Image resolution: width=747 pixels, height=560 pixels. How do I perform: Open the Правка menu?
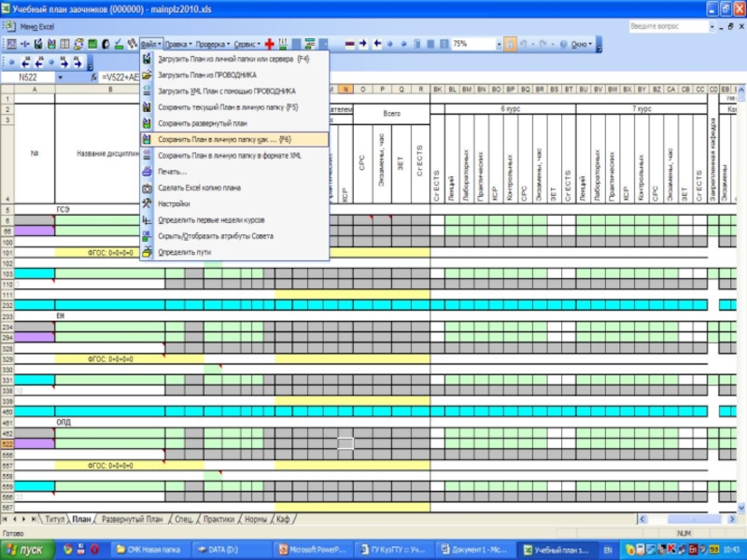point(176,44)
